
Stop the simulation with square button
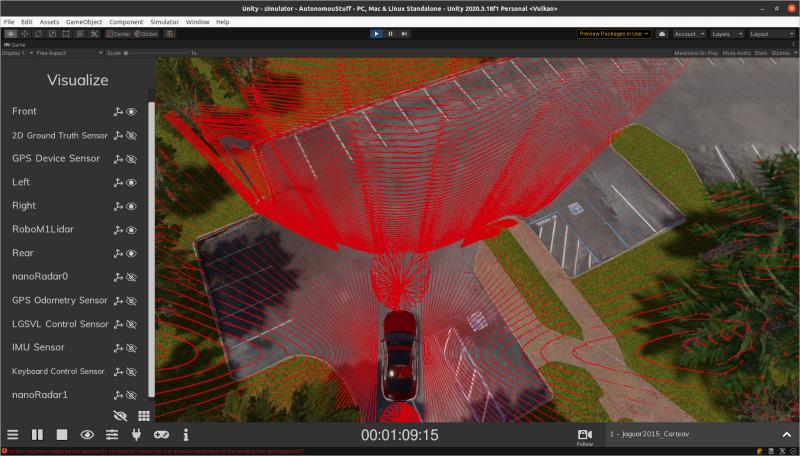click(x=62, y=435)
